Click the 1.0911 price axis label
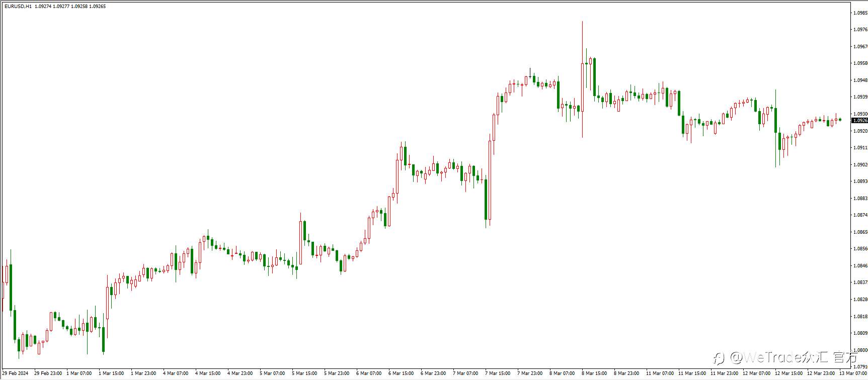This screenshot has width=868, height=380. pos(860,148)
